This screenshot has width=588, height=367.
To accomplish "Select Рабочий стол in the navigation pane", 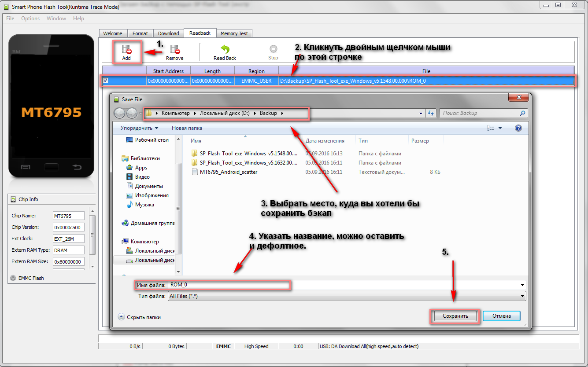I will tap(152, 140).
